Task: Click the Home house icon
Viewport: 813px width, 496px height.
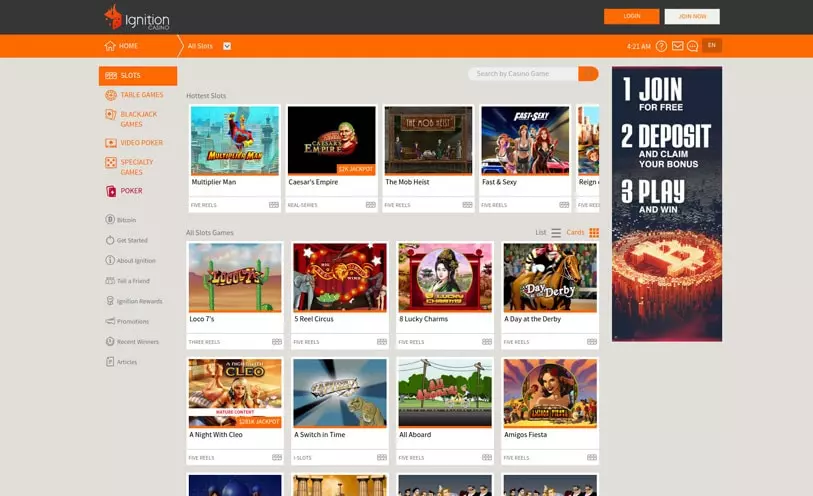Action: click(110, 46)
